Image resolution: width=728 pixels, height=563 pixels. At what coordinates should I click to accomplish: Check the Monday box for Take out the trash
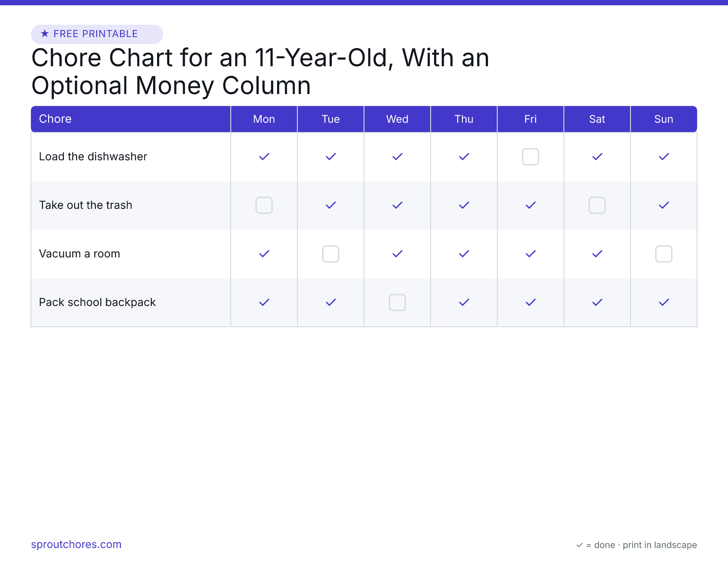tap(264, 205)
